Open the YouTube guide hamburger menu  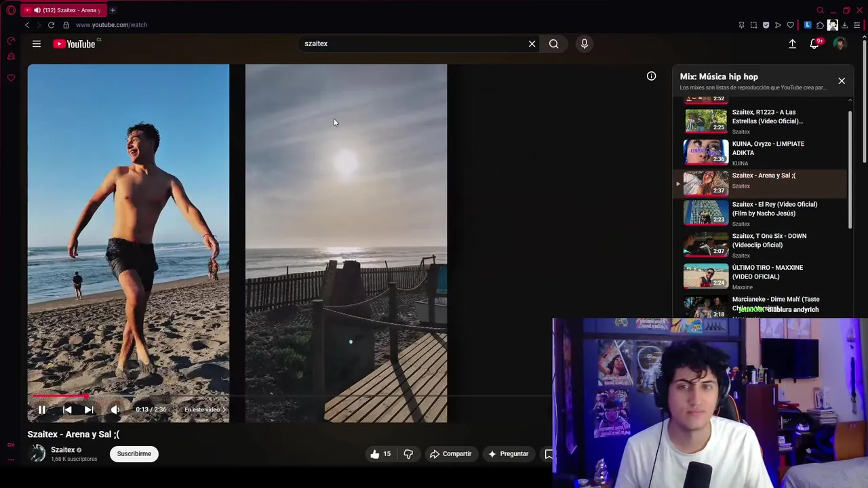point(37,44)
